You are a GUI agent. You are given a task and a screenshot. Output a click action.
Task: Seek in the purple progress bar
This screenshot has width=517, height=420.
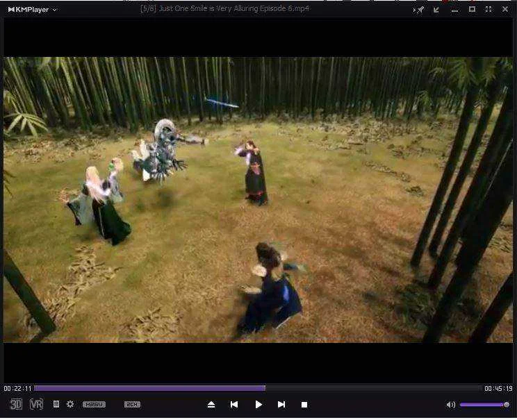point(258,388)
